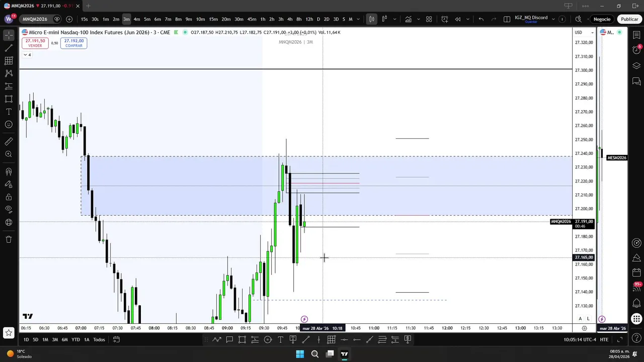Select the 5m timeframe
The width and height of the screenshot is (644, 362).
click(x=147, y=19)
